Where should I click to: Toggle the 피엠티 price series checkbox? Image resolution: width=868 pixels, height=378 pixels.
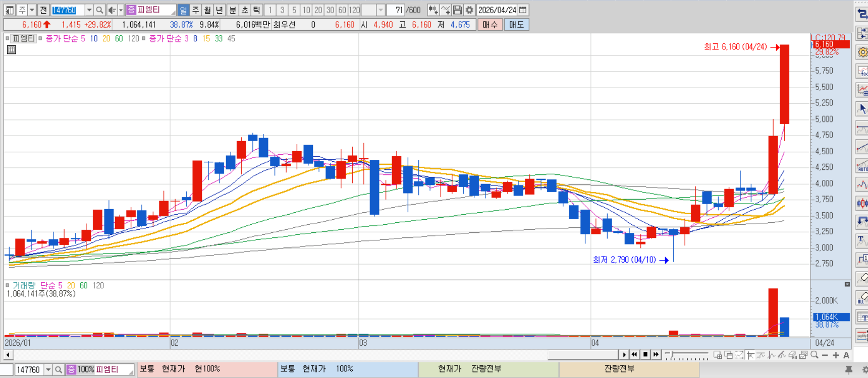click(7, 38)
